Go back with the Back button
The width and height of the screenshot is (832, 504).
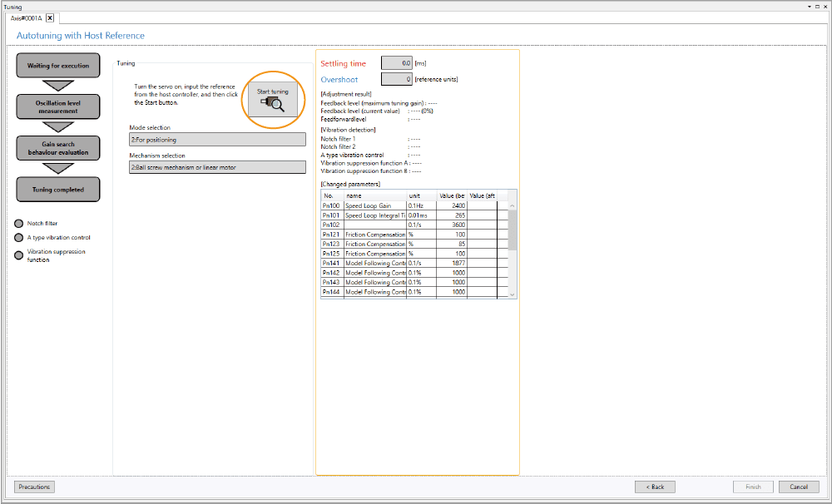click(654, 487)
